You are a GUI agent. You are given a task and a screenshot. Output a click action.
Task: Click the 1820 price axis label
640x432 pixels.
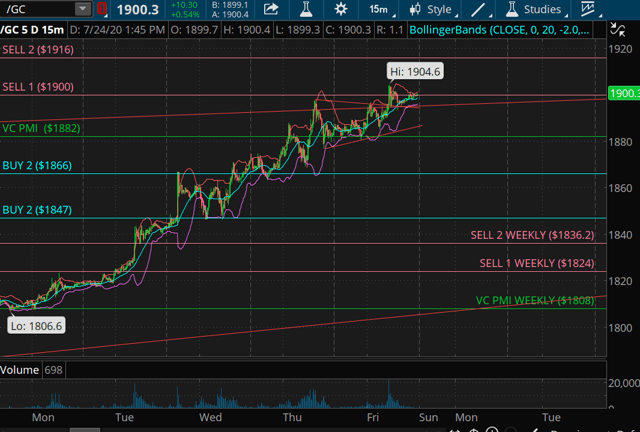[x=620, y=281]
